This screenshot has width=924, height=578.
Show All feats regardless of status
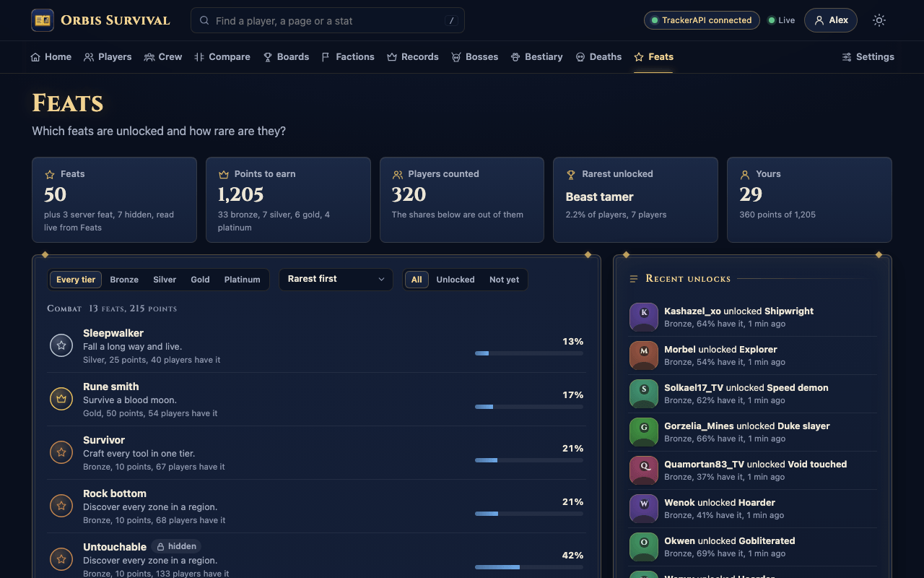pos(417,280)
